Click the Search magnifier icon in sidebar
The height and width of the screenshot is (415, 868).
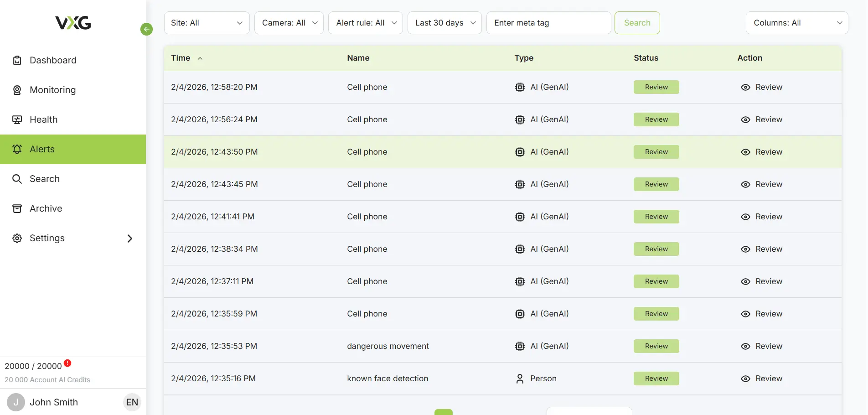17,179
